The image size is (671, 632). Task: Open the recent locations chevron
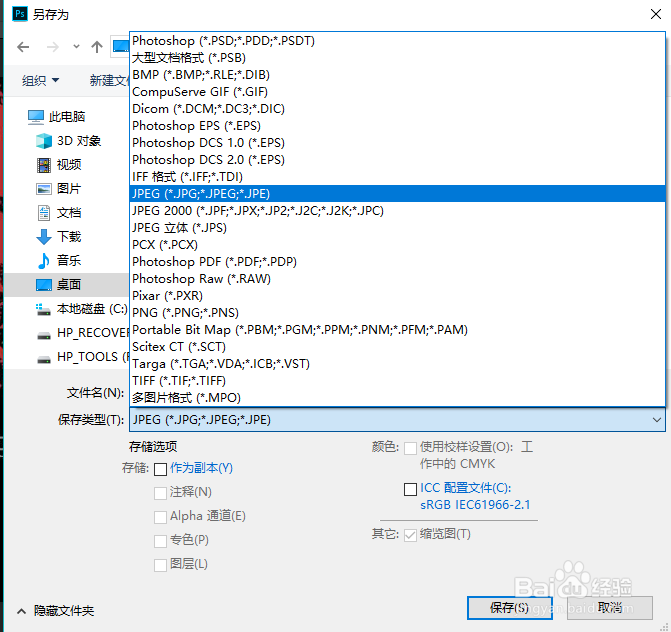[76, 47]
